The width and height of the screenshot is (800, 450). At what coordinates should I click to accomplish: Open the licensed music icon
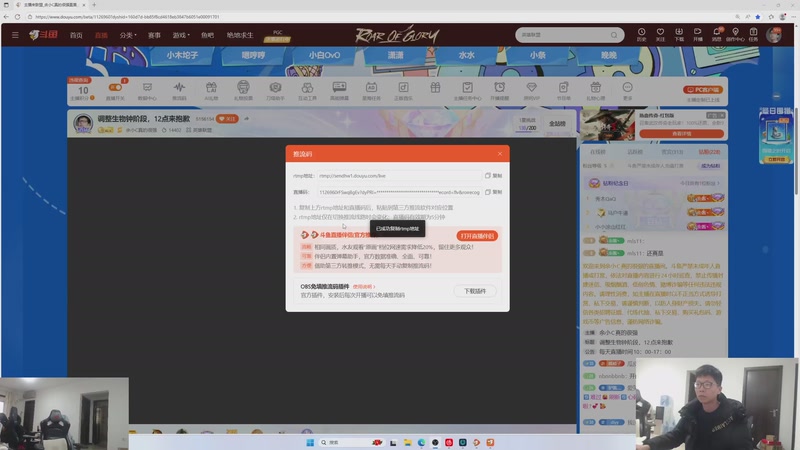pyautogui.click(x=403, y=90)
